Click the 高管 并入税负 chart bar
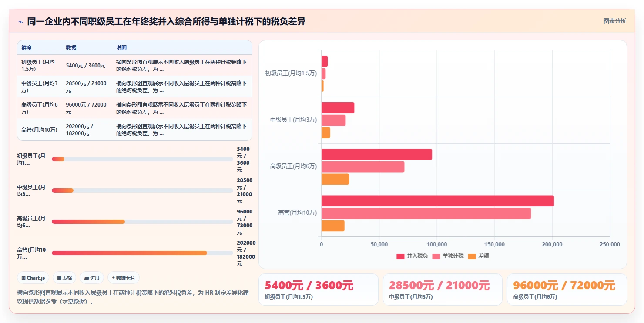The height and width of the screenshot is (323, 644). click(x=438, y=201)
